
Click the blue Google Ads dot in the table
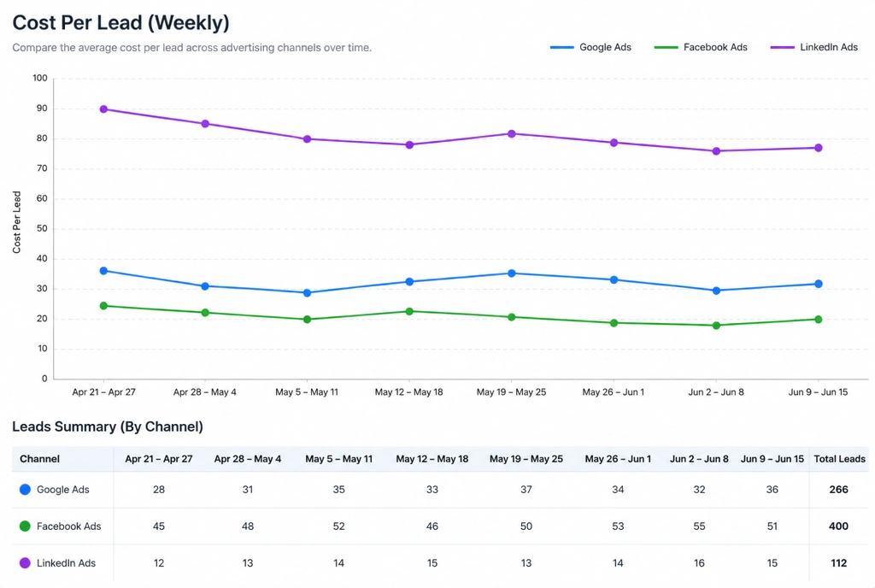coord(25,489)
